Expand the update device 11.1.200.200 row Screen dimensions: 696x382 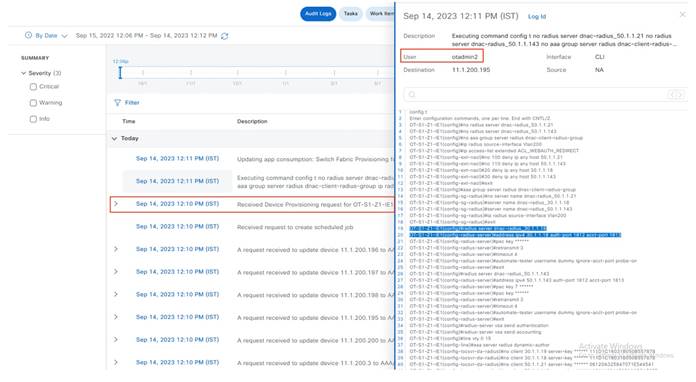116,339
